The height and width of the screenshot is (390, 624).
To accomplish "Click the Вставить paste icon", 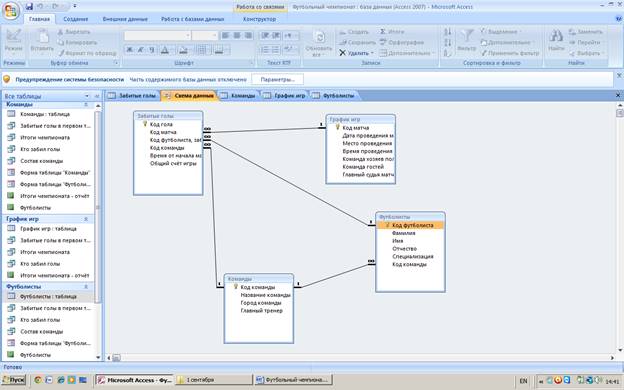I will point(42,37).
